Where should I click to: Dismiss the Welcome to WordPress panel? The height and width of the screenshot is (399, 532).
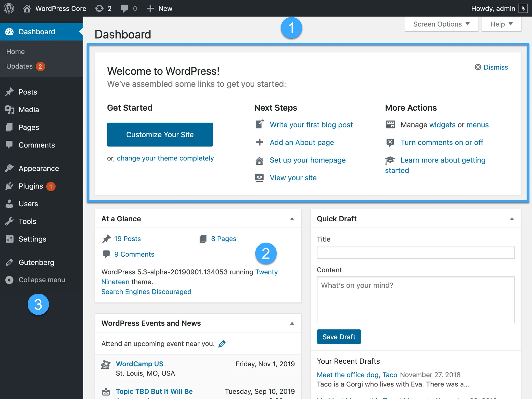491,67
